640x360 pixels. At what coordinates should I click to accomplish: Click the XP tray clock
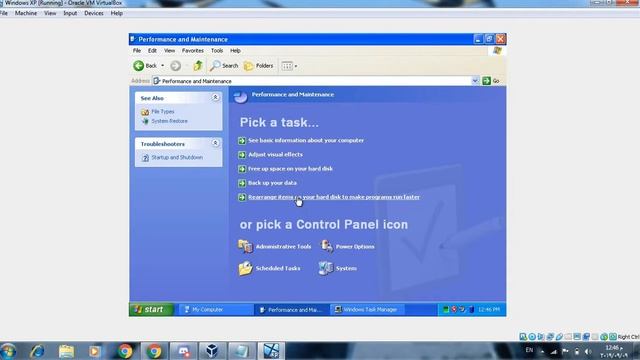coord(489,309)
